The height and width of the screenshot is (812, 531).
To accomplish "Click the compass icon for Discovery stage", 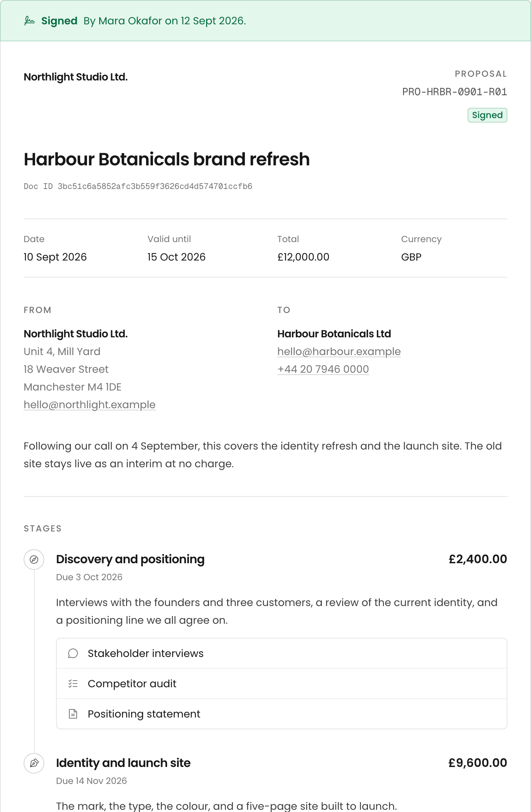I will point(34,560).
